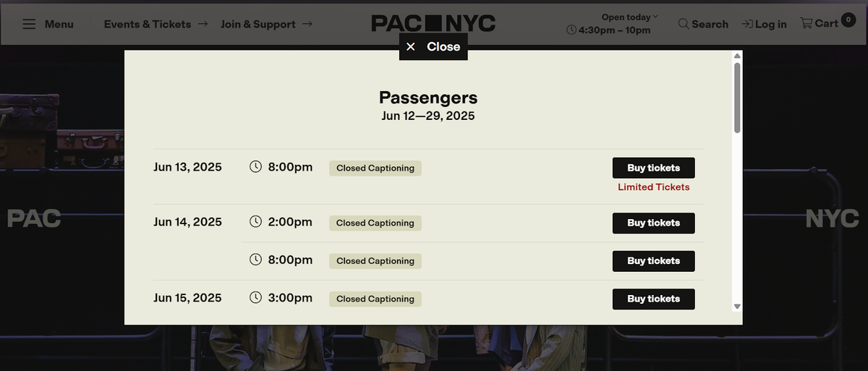Expand the Open today hours dropdown
868x371 pixels.
[x=630, y=17]
